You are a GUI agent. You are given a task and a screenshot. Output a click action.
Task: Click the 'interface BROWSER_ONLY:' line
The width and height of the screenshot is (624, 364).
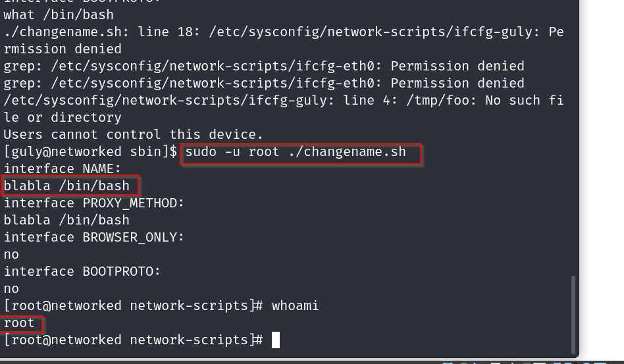point(94,237)
